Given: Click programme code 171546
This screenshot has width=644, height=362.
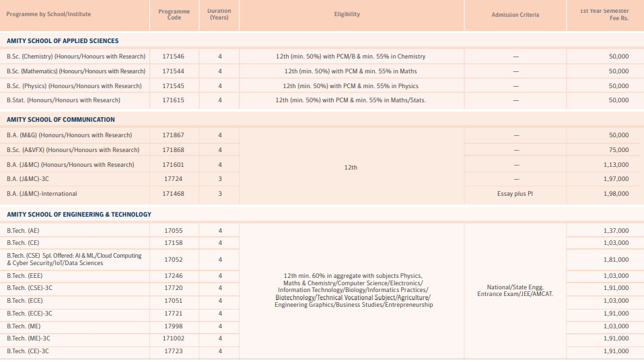Looking at the screenshot, I should tap(174, 57).
